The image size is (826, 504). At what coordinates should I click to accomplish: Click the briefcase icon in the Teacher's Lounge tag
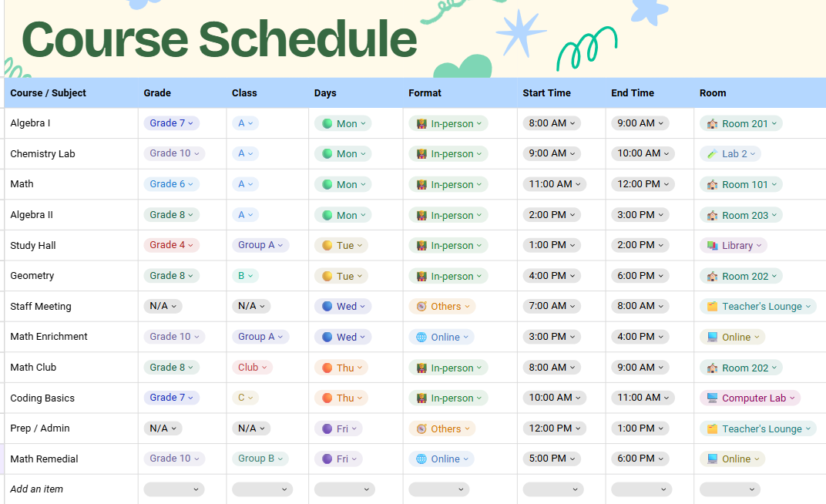tap(712, 306)
